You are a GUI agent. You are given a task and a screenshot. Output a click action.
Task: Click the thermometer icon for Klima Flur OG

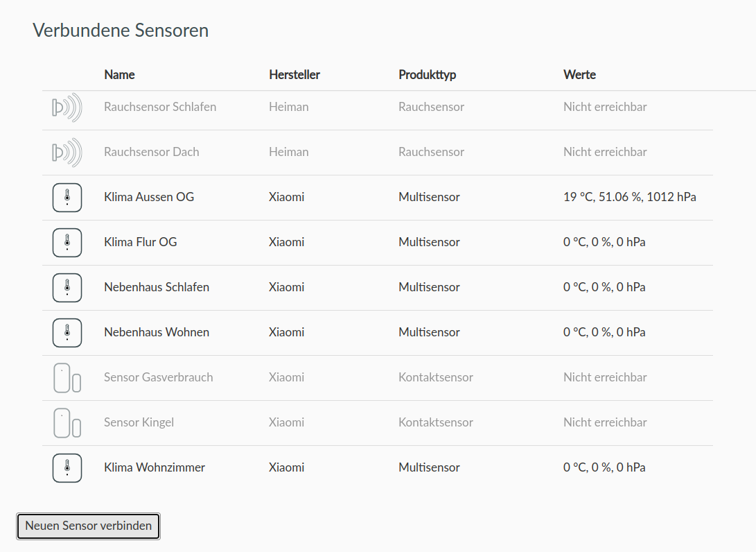click(67, 243)
